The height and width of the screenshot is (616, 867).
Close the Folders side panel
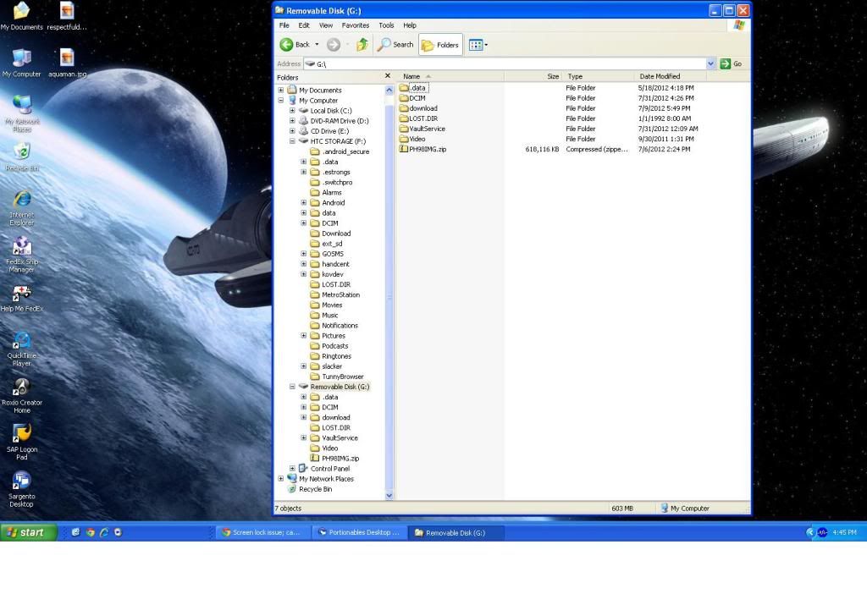[388, 77]
